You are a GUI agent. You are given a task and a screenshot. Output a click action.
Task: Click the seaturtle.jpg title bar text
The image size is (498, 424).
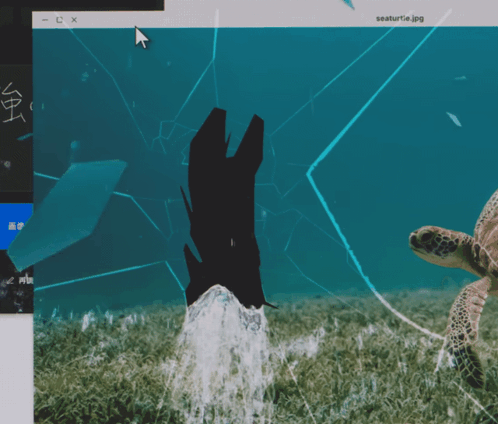pyautogui.click(x=400, y=18)
